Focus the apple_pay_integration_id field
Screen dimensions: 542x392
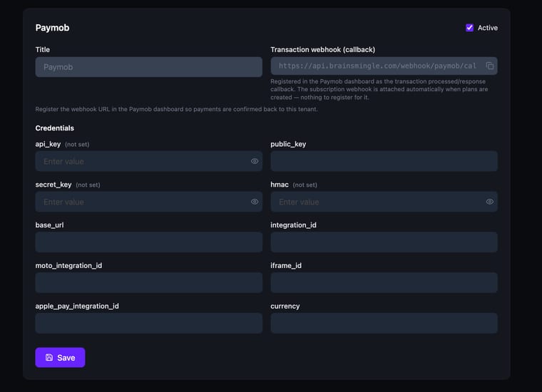pos(148,324)
